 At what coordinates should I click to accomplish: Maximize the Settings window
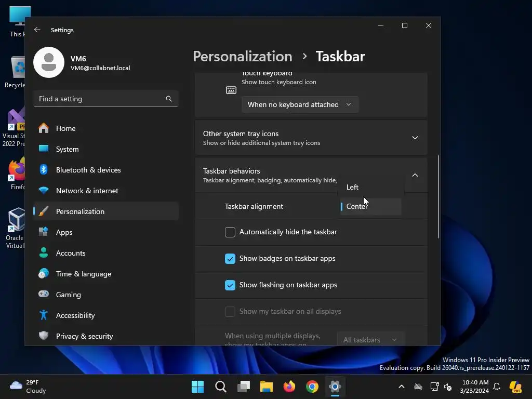[404, 25]
